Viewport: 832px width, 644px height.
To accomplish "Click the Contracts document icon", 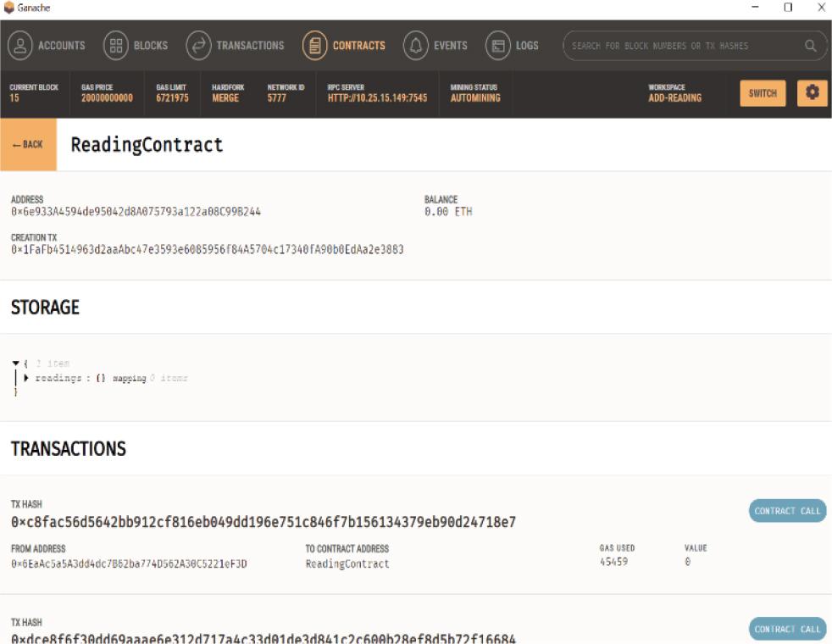I will tap(315, 46).
